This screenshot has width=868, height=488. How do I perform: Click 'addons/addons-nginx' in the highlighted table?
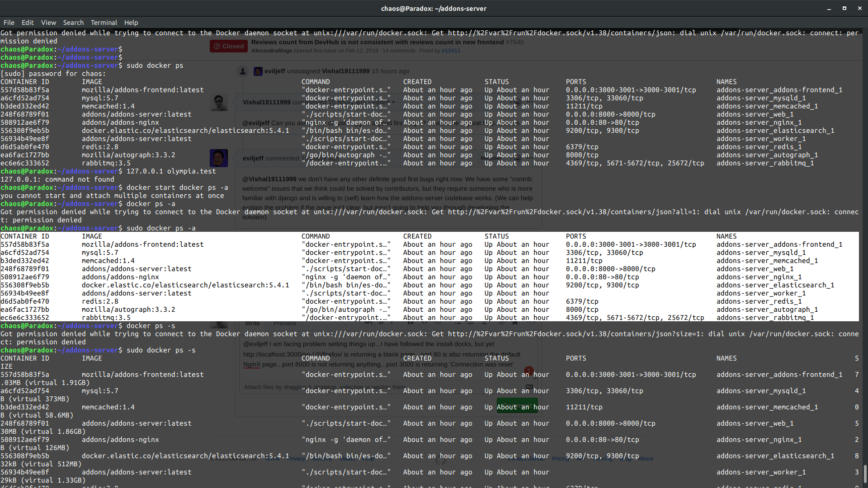(x=120, y=277)
